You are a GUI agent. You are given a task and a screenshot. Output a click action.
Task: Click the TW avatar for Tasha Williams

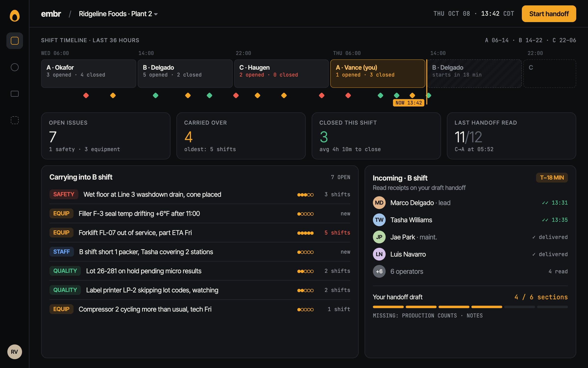click(379, 220)
